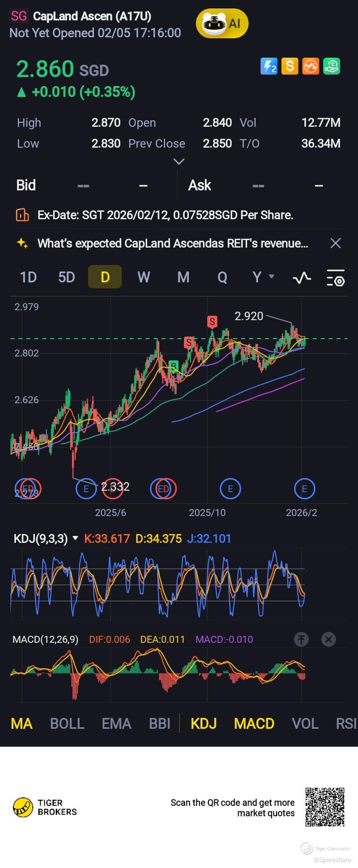
Task: Tap the earnings E marker near 2025/10
Action: [x=230, y=489]
